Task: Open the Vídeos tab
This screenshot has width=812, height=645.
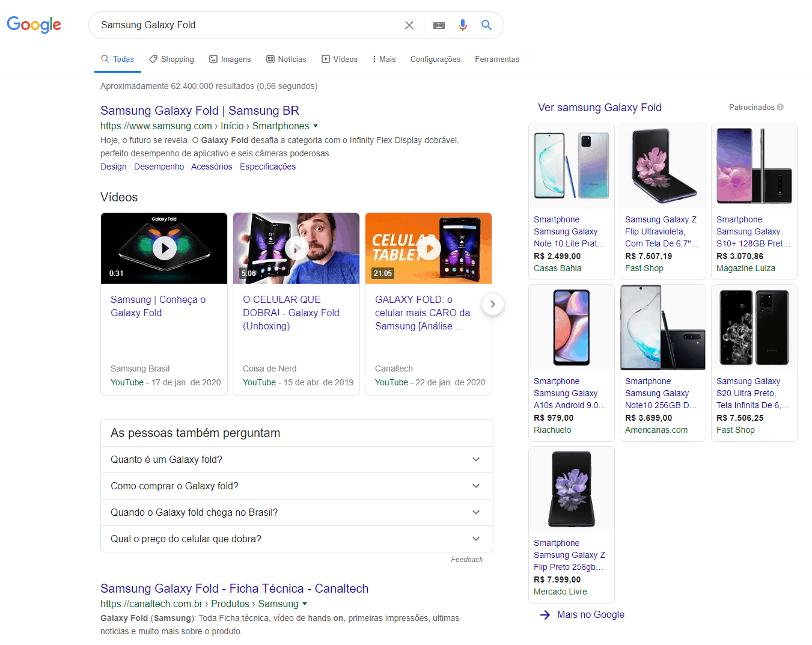Action: pos(340,59)
